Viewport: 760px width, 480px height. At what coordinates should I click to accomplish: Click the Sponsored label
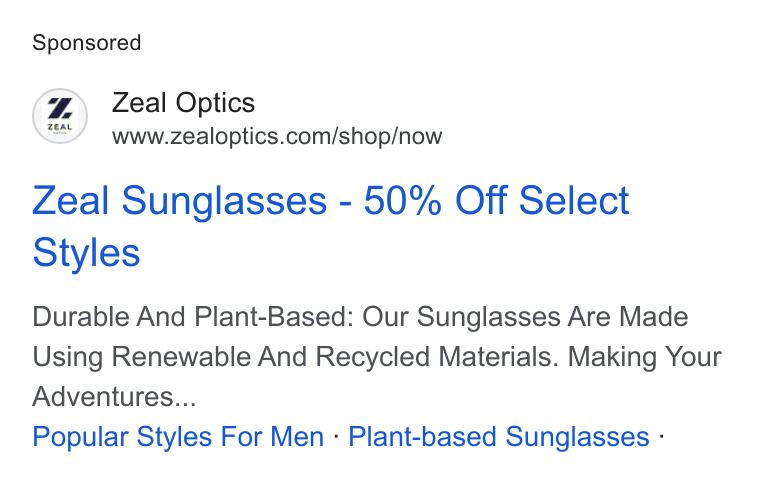tap(87, 43)
